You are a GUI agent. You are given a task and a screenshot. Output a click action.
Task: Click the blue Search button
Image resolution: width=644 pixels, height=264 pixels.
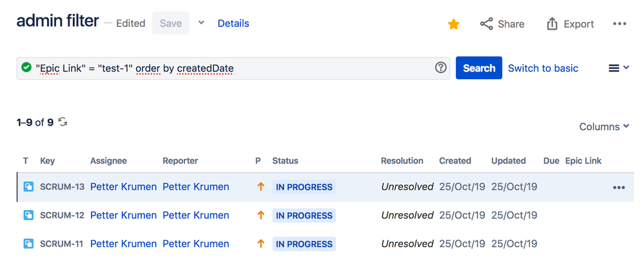pyautogui.click(x=479, y=68)
